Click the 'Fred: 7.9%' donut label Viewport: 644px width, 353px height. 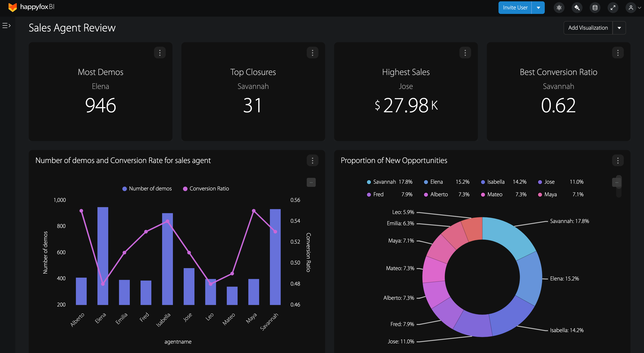pyautogui.click(x=402, y=324)
